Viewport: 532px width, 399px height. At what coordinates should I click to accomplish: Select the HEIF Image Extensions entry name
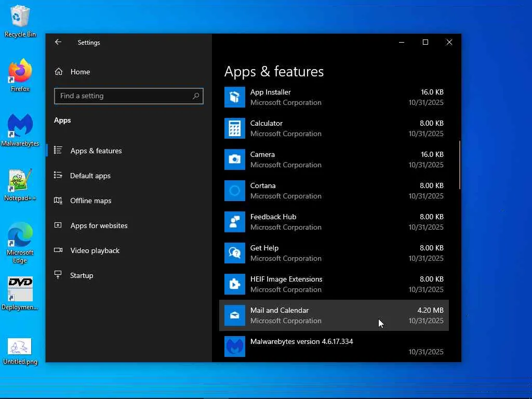(x=286, y=279)
